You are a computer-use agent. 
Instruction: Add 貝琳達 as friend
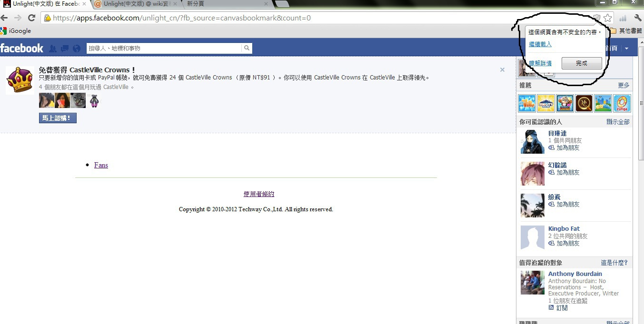pos(564,148)
